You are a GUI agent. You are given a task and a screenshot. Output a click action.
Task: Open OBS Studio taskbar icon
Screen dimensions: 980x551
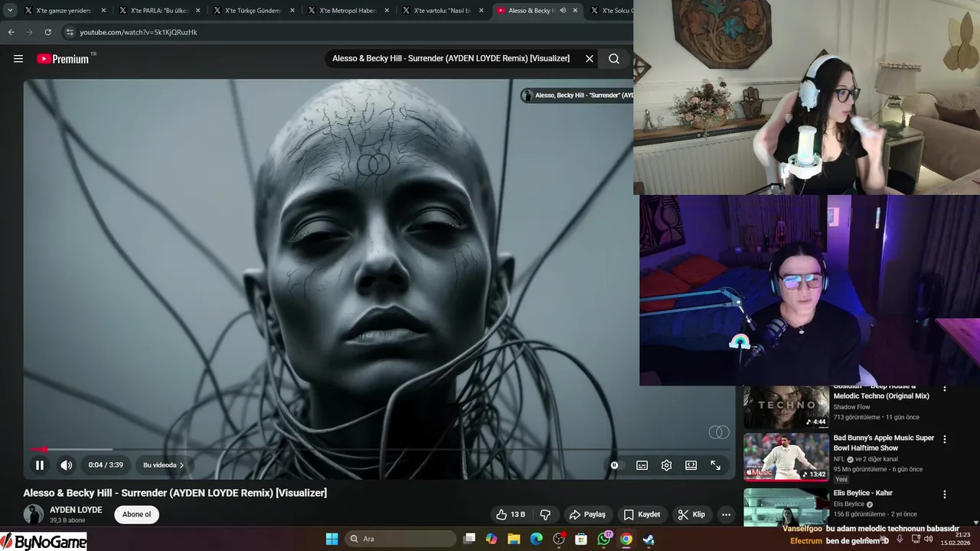click(x=559, y=539)
